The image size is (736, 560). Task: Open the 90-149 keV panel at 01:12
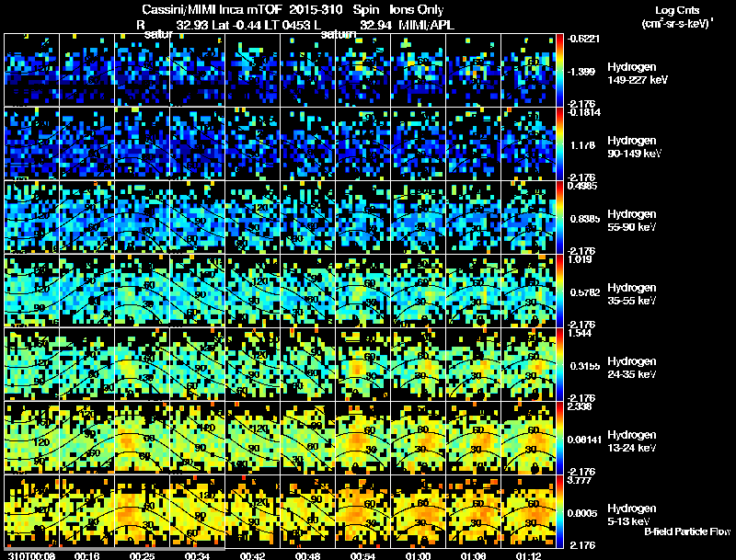tap(528, 143)
